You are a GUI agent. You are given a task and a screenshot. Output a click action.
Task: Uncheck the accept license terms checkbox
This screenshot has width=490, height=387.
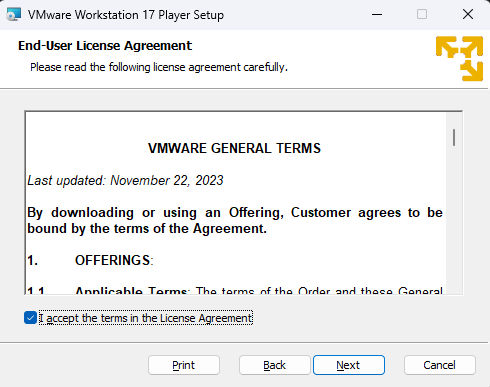30,318
